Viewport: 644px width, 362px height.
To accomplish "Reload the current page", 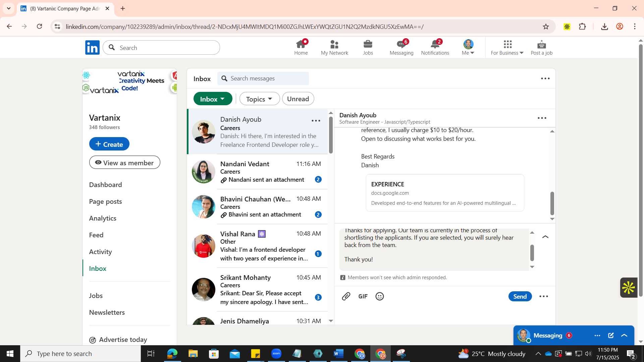I will 40,26.
